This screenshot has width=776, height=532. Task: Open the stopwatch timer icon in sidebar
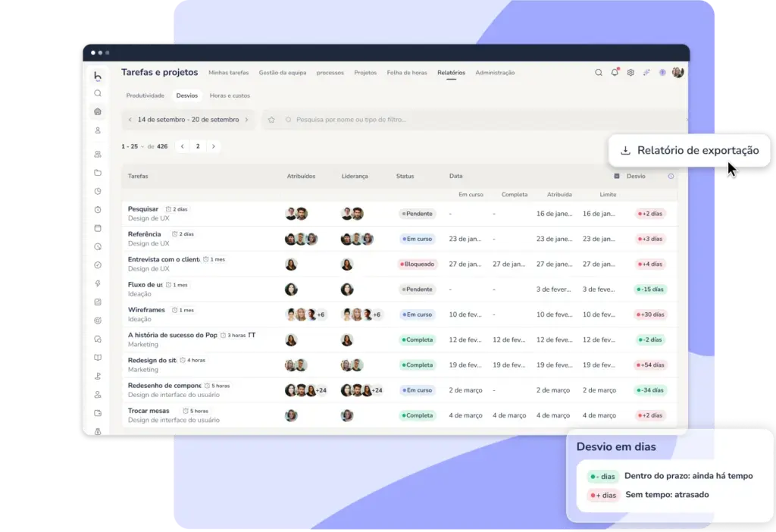(98, 210)
